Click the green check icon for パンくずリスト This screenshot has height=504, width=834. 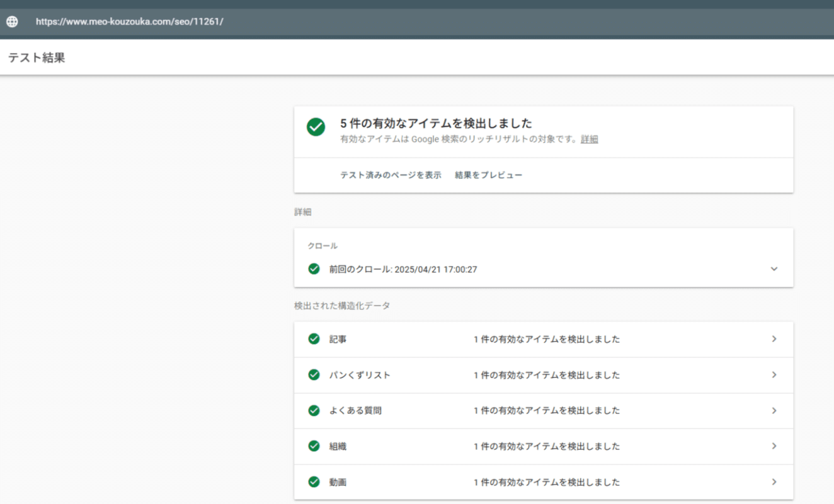point(314,375)
